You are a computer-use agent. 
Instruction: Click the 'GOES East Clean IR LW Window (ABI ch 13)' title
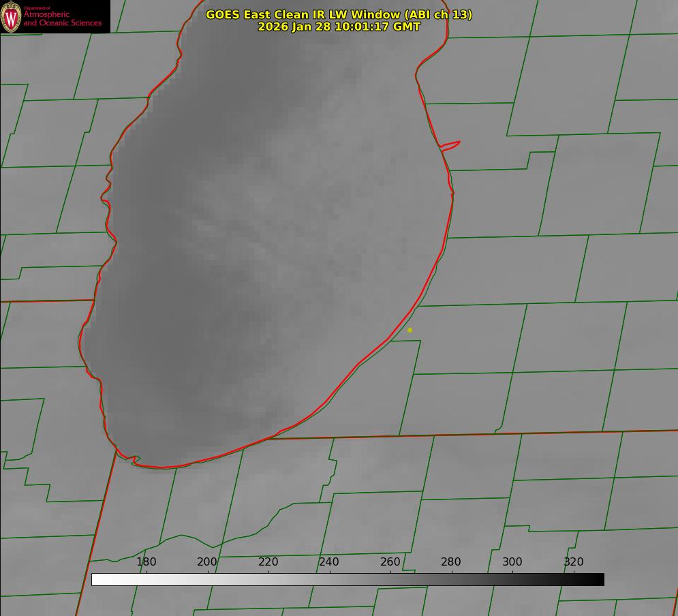click(339, 14)
